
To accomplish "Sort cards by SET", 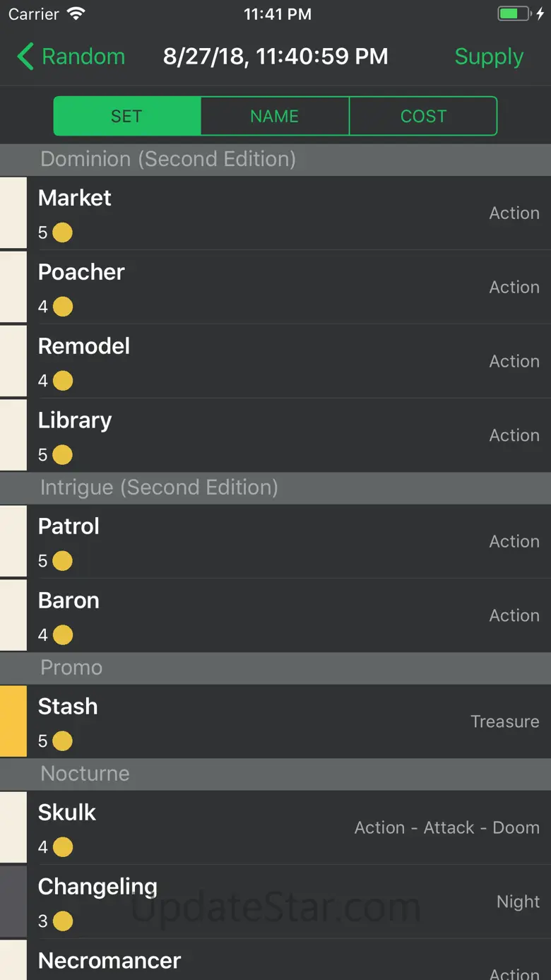I will (x=127, y=116).
